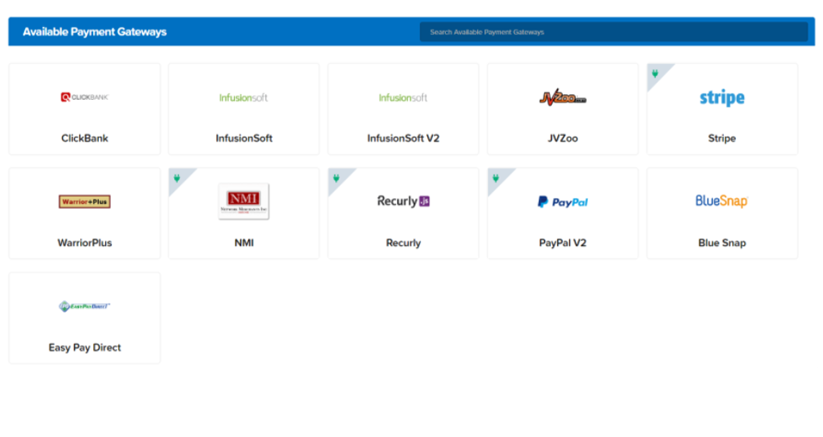
Task: Select the JVZoo gateway label
Action: (x=563, y=138)
